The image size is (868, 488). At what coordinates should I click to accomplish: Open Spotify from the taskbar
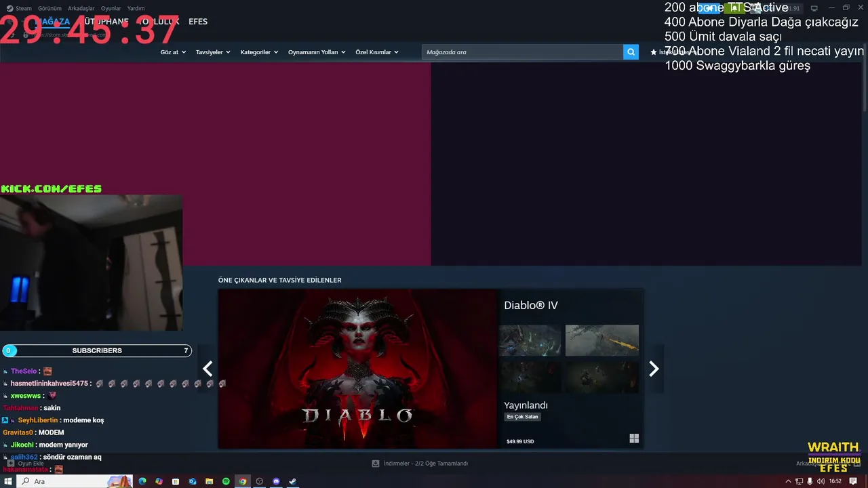point(226,481)
